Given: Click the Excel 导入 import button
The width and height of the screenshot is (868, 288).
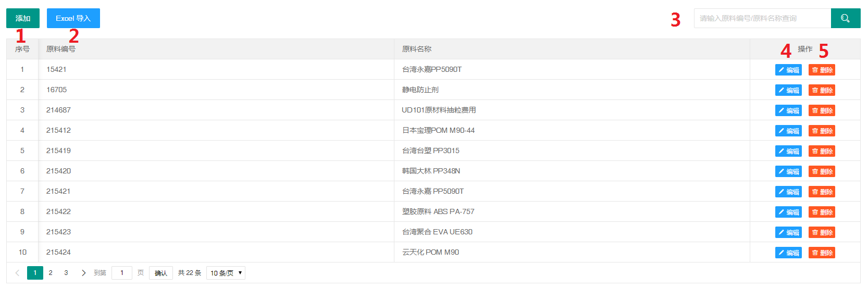Looking at the screenshot, I should coord(73,18).
